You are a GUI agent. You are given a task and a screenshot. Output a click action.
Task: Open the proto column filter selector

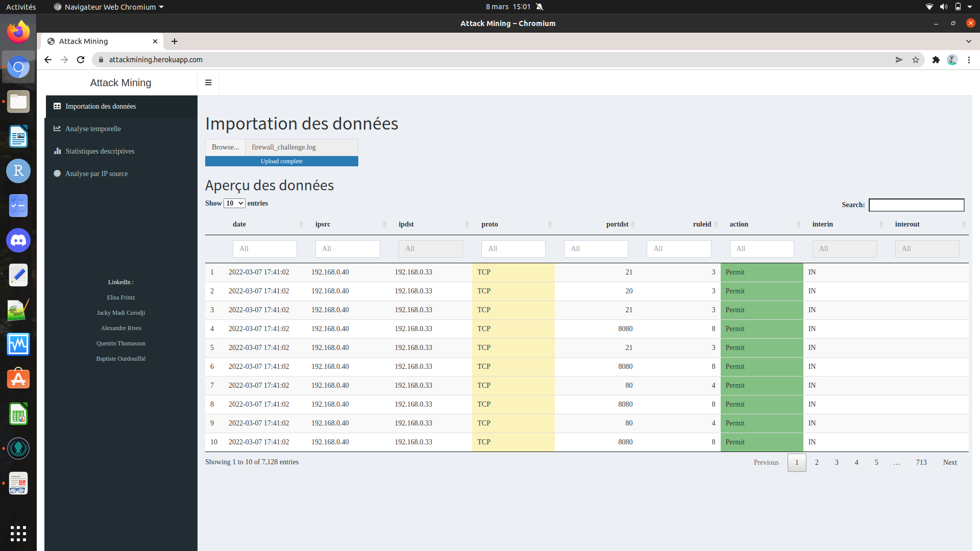pos(513,248)
